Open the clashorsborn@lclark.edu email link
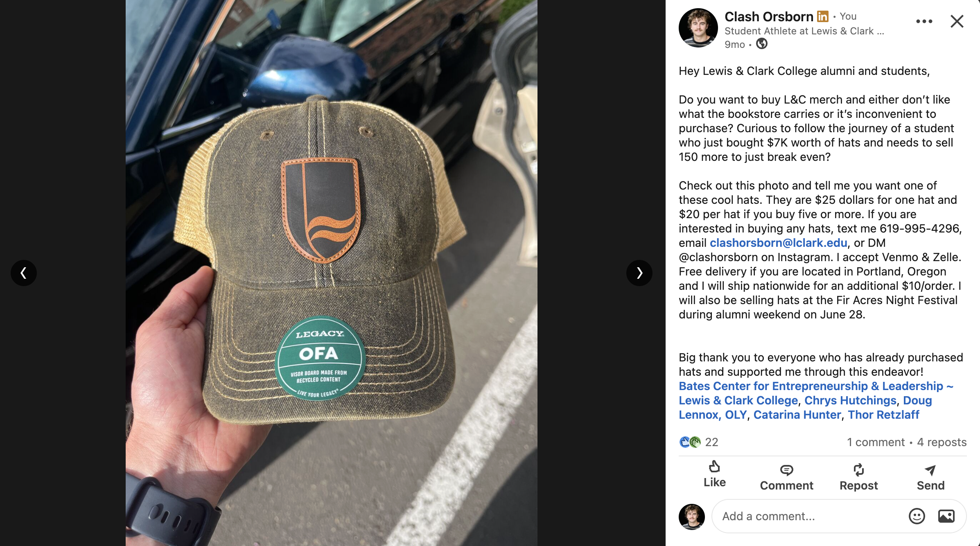This screenshot has width=980, height=546. tap(778, 243)
